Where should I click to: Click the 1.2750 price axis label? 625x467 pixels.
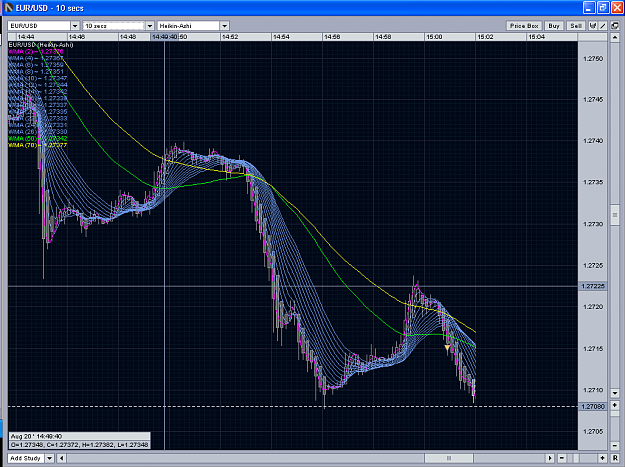pos(593,59)
